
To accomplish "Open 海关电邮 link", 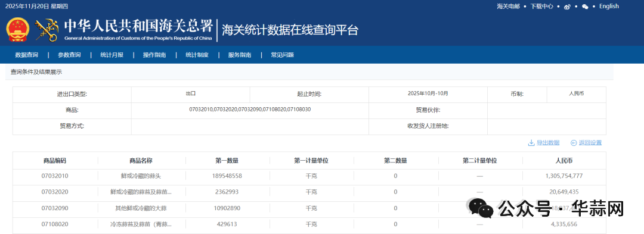I will tap(508, 6).
